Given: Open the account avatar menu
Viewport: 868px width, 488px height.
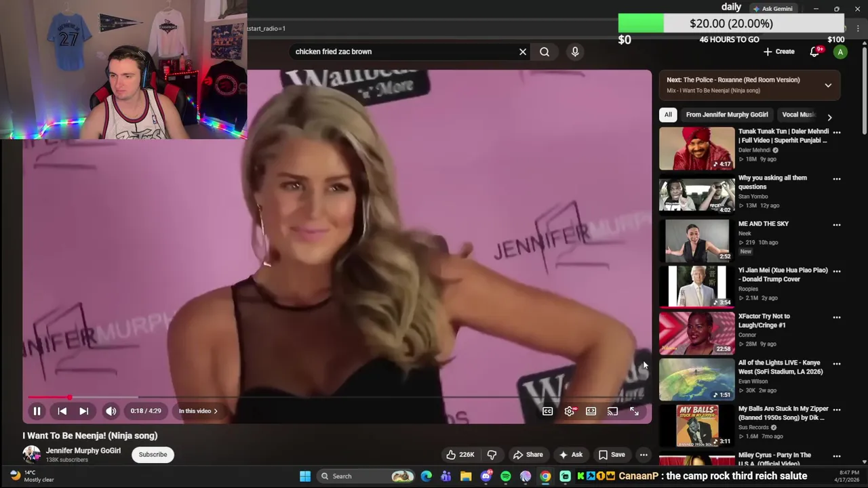Looking at the screenshot, I should 840,52.
